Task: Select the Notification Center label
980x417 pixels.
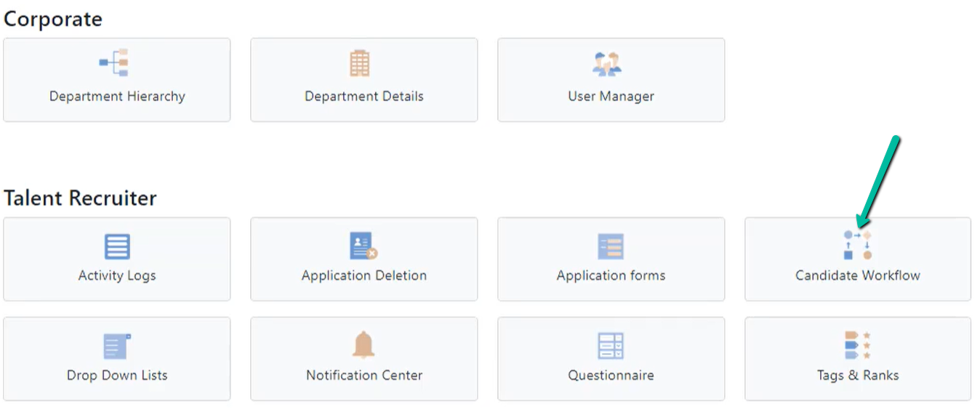Action: coord(364,375)
